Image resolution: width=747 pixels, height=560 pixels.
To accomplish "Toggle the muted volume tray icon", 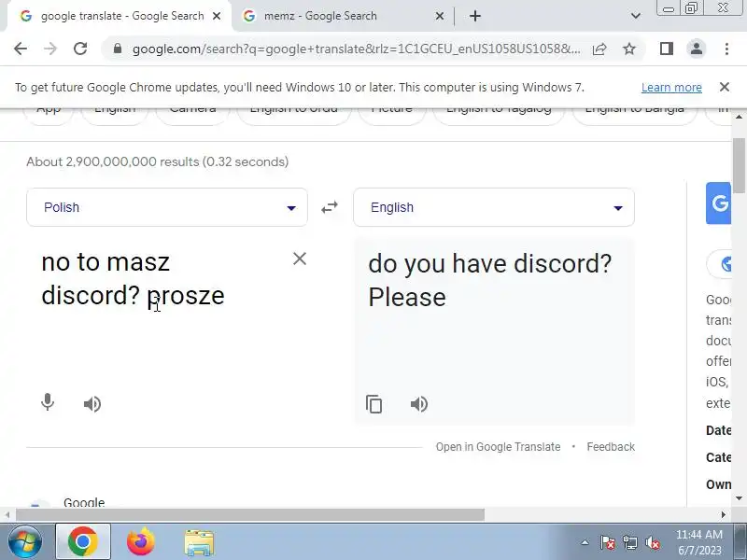I will [x=653, y=542].
